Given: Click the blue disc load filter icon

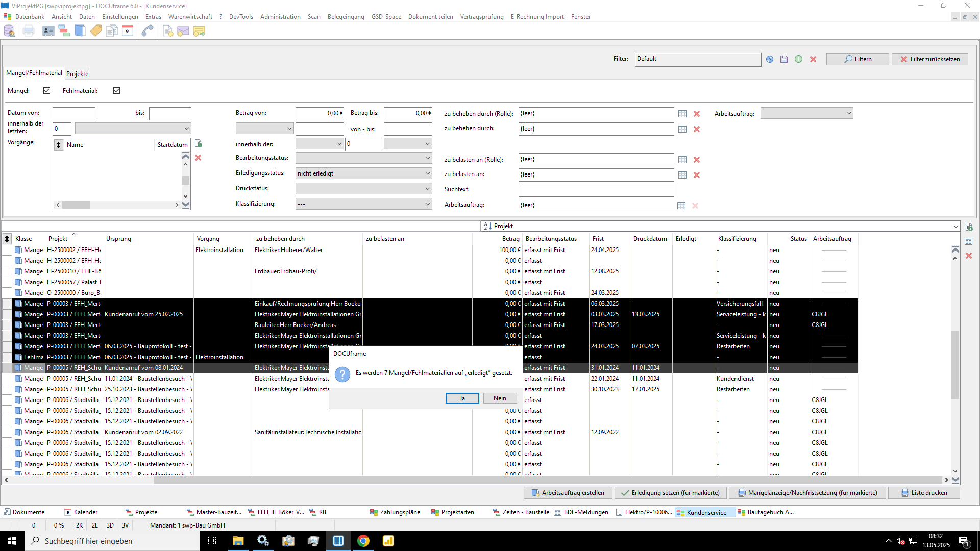Looking at the screenshot, I should point(770,59).
